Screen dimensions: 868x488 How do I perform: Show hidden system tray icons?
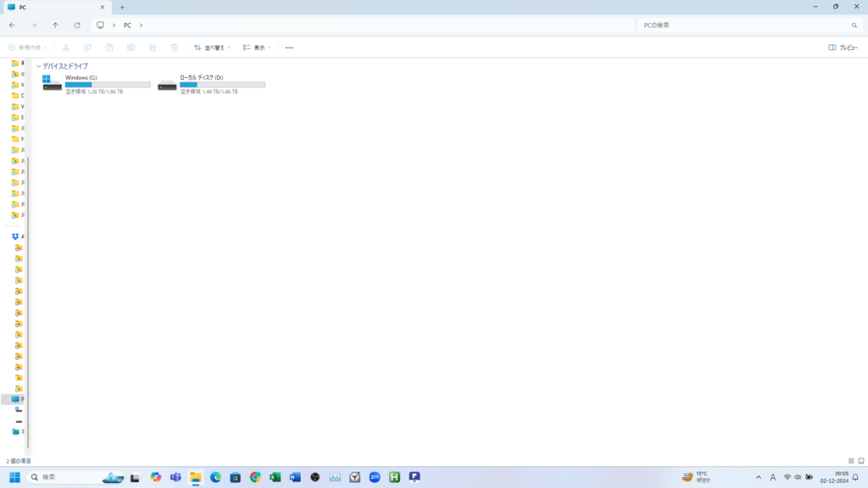click(758, 478)
